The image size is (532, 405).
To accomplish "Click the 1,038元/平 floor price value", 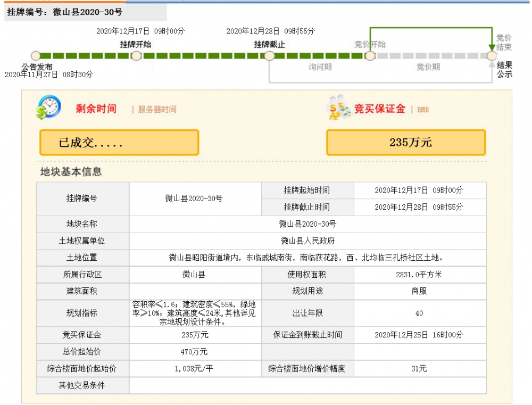I will point(195,369).
